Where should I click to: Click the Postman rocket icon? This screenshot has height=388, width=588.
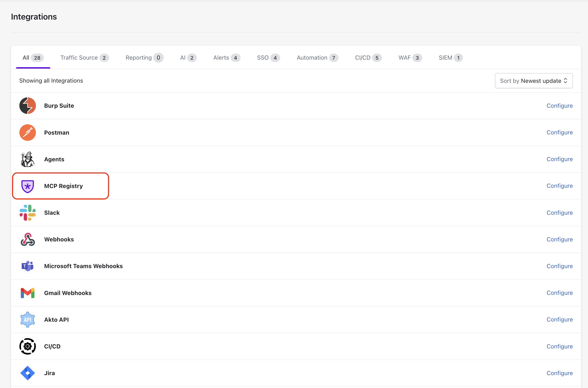[x=27, y=132]
